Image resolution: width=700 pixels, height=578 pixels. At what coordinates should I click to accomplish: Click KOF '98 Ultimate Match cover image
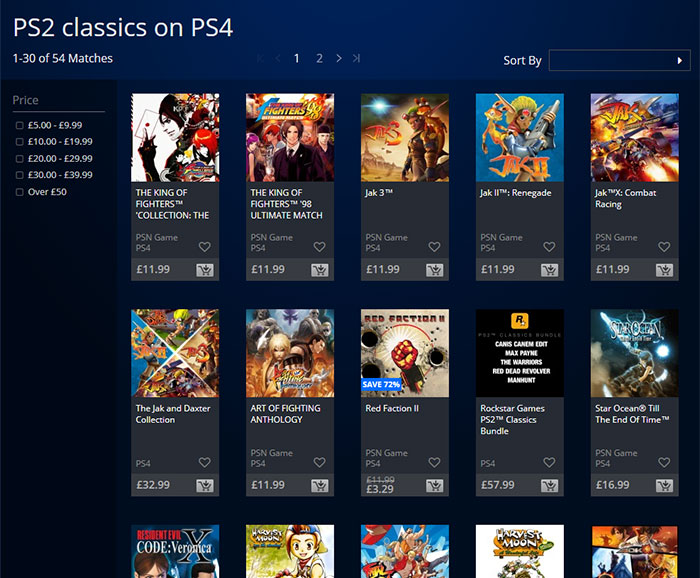coord(290,137)
